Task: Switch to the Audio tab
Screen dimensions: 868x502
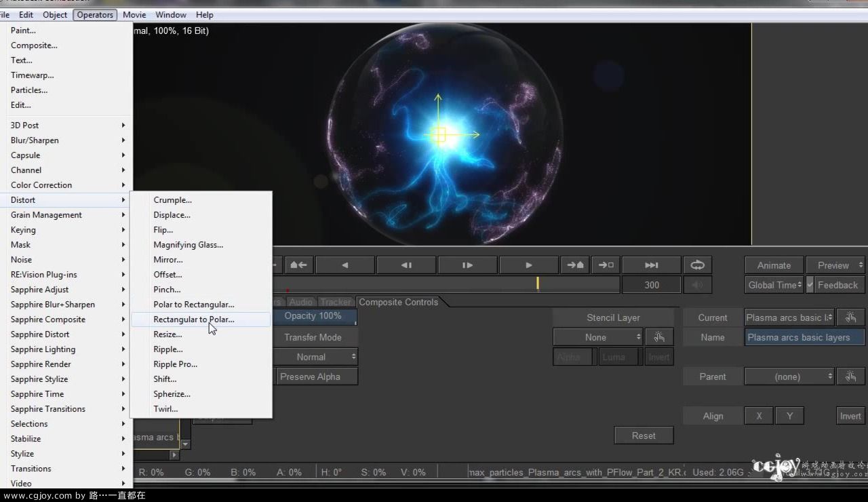Action: [x=300, y=302]
